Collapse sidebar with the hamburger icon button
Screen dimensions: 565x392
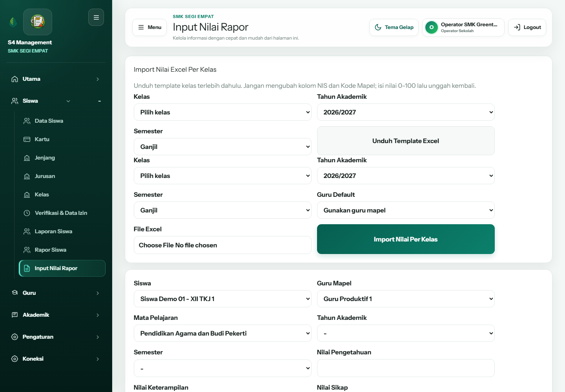96,17
